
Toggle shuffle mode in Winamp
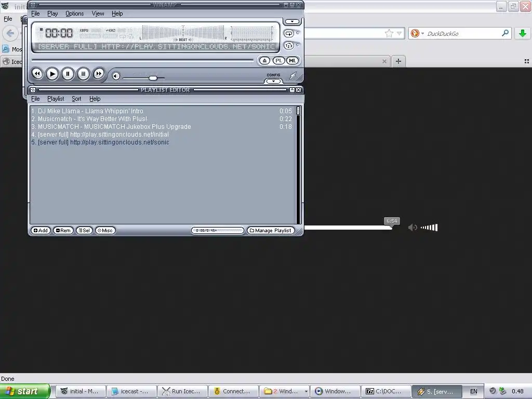pyautogui.click(x=289, y=45)
